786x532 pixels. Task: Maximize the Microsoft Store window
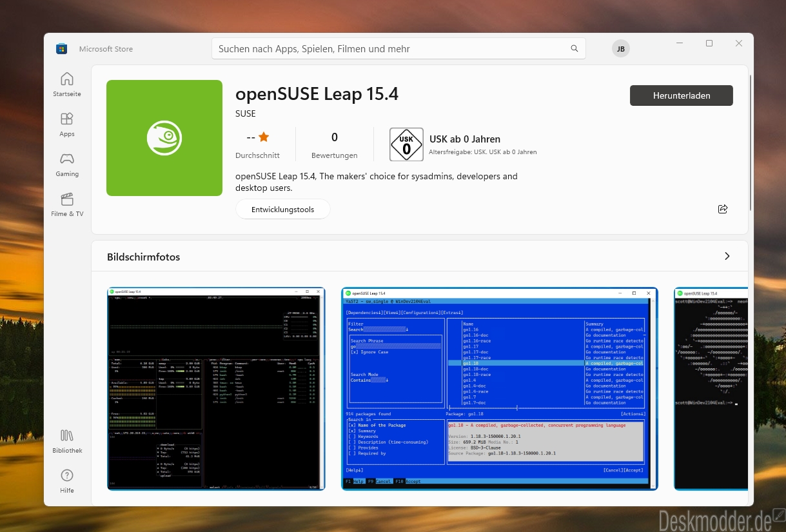click(709, 43)
